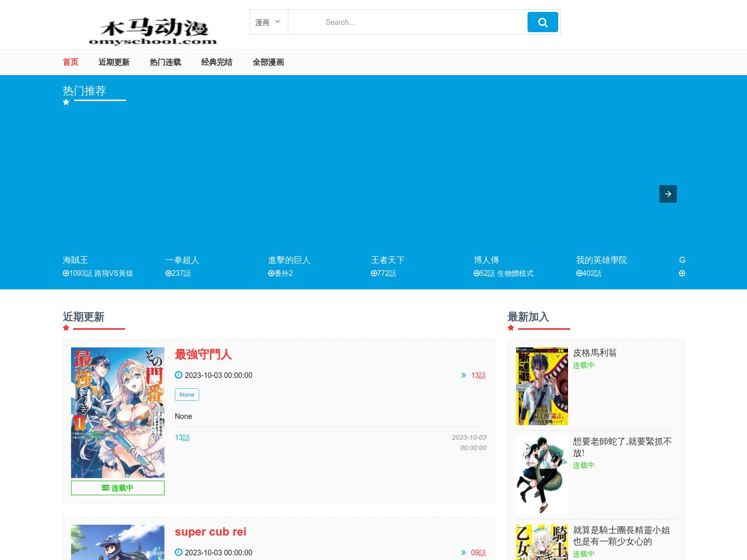Viewport: 747px width, 560px height.
Task: Click the white star icon under 热门推荐
Action: (66, 102)
